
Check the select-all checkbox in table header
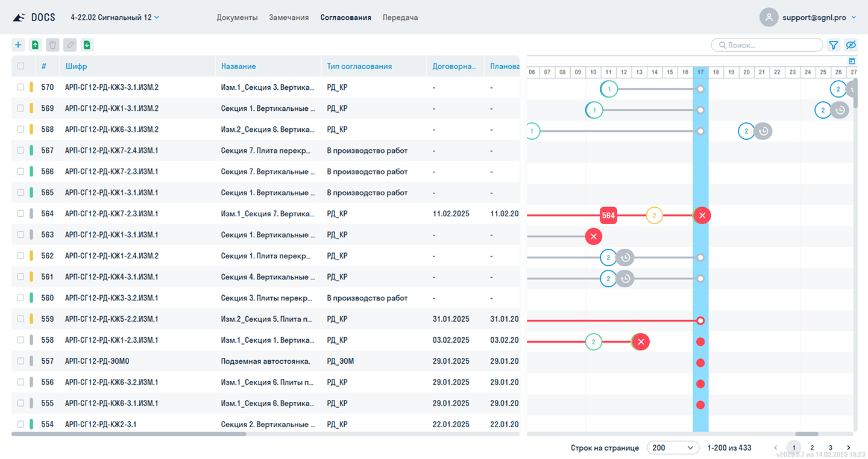pos(20,66)
